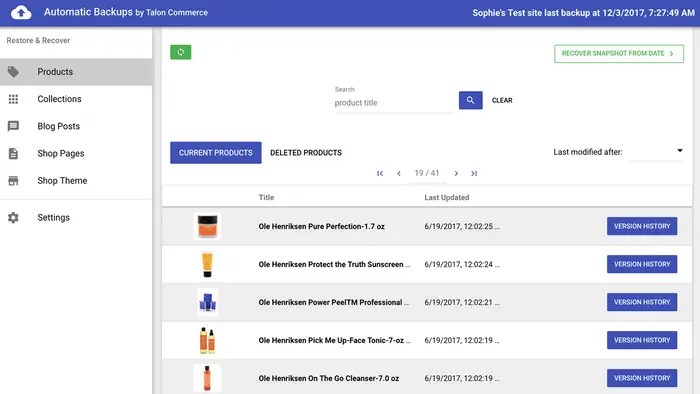Click Ole Henriksen Power PeelTM Professional title
700x394 pixels.
[333, 302]
